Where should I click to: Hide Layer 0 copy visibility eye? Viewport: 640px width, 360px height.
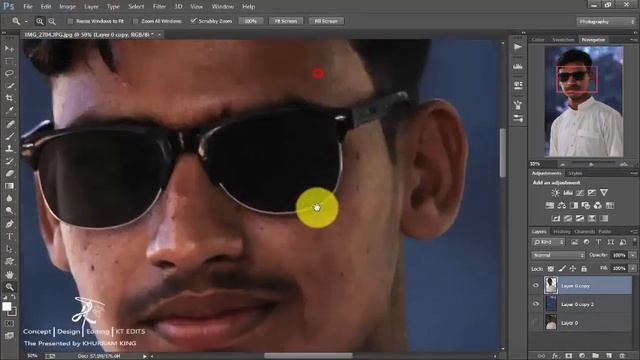point(536,286)
